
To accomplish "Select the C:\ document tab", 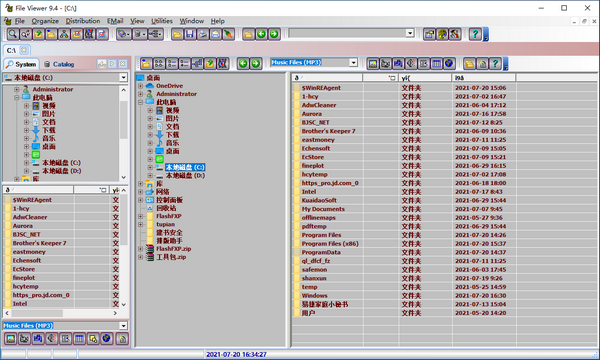I will [16, 50].
